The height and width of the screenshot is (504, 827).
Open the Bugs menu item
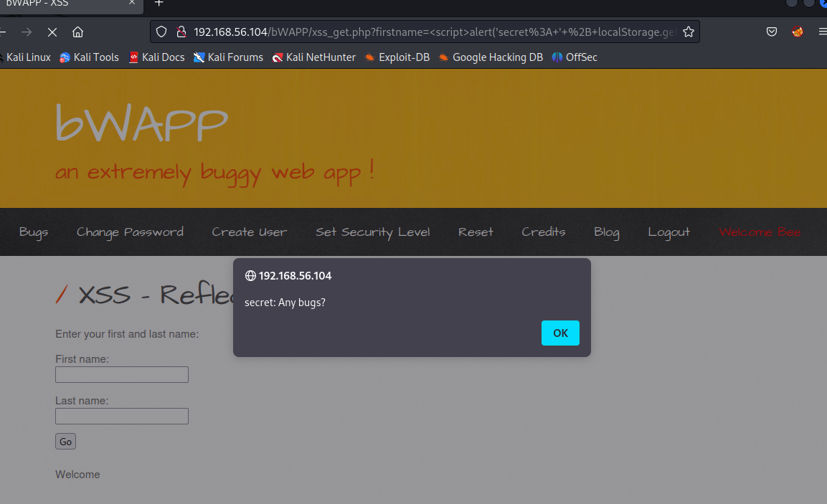tap(34, 232)
